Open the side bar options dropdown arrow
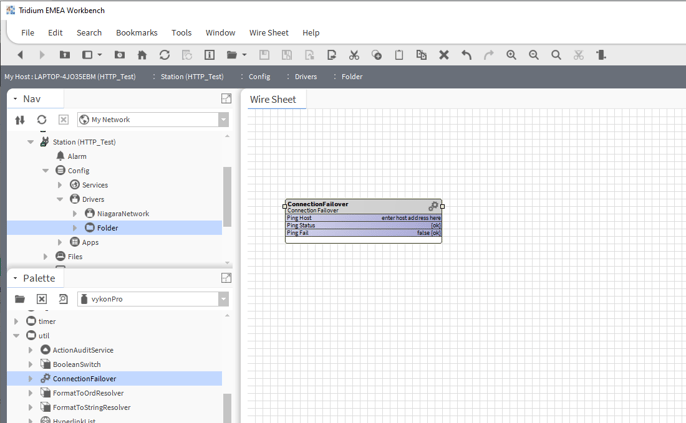This screenshot has height=423, width=686. (100, 55)
